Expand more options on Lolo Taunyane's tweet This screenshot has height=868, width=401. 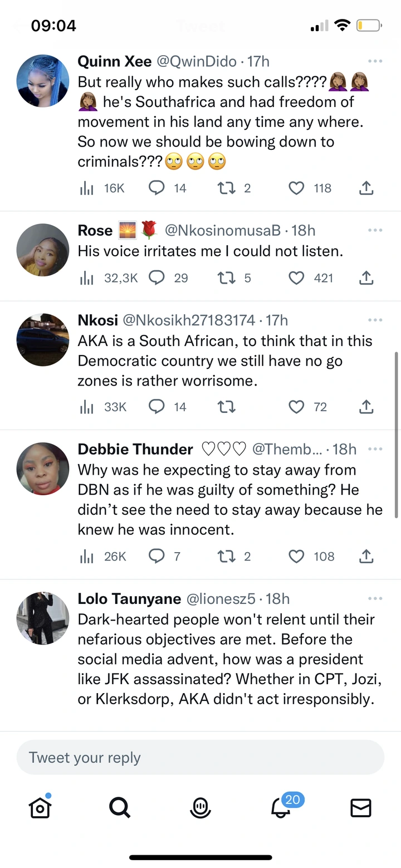pos(375,598)
